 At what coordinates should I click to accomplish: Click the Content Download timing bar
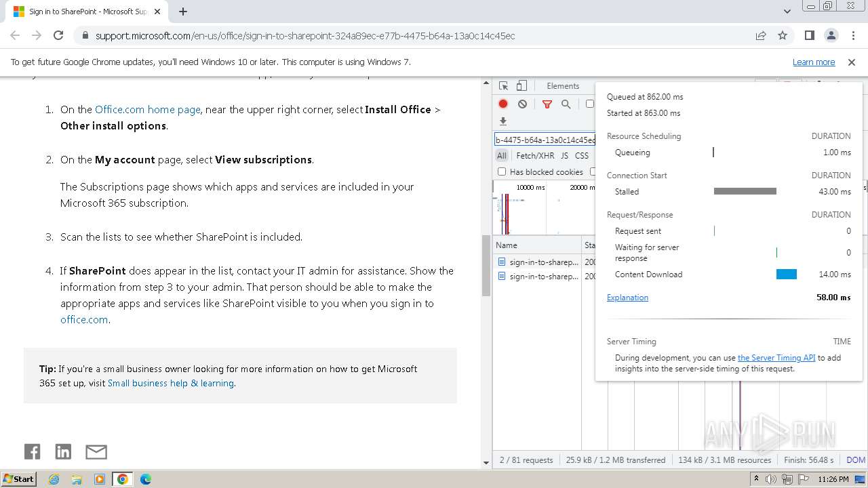(787, 274)
